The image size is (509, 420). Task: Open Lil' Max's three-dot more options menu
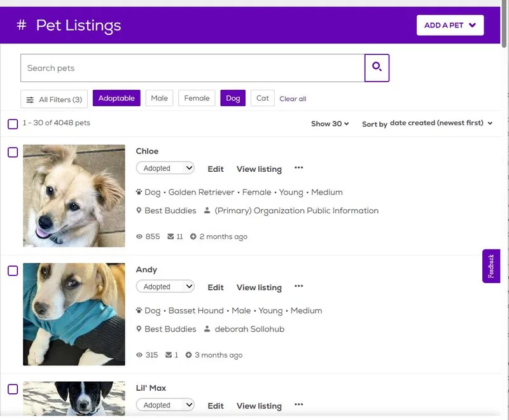pos(298,405)
